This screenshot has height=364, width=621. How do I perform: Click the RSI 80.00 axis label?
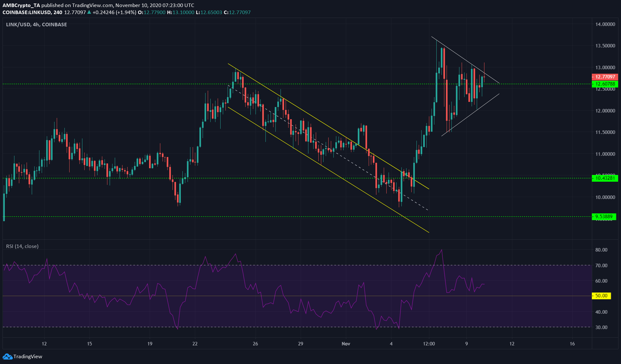(x=601, y=250)
